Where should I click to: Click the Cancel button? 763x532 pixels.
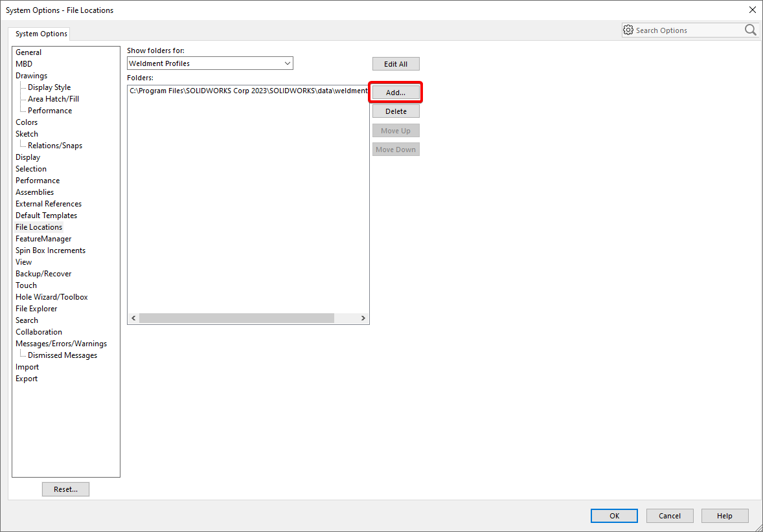coord(670,516)
